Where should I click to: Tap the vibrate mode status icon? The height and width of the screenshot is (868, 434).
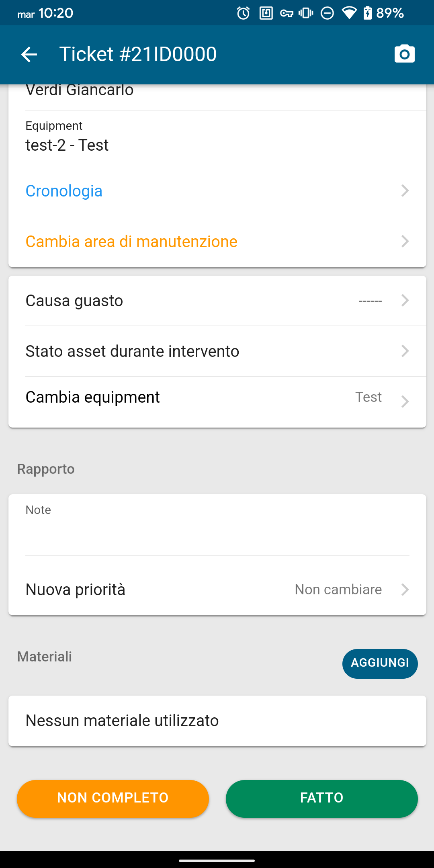pyautogui.click(x=306, y=13)
